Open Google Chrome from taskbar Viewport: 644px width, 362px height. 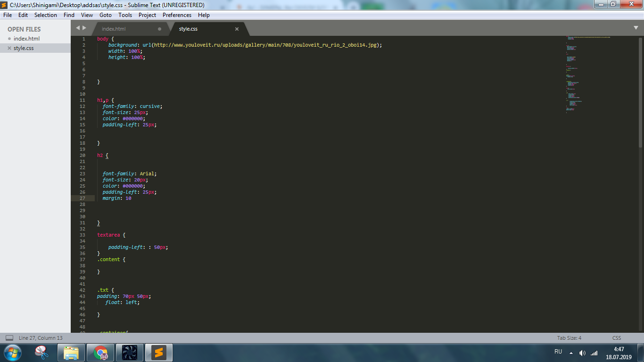click(100, 352)
